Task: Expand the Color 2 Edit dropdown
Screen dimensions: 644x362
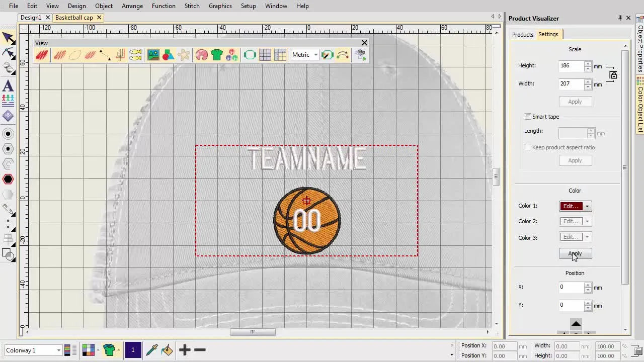Action: (587, 221)
